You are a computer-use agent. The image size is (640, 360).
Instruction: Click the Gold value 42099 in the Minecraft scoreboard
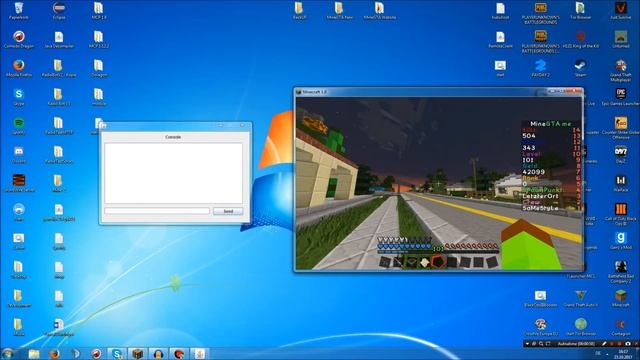pyautogui.click(x=533, y=172)
